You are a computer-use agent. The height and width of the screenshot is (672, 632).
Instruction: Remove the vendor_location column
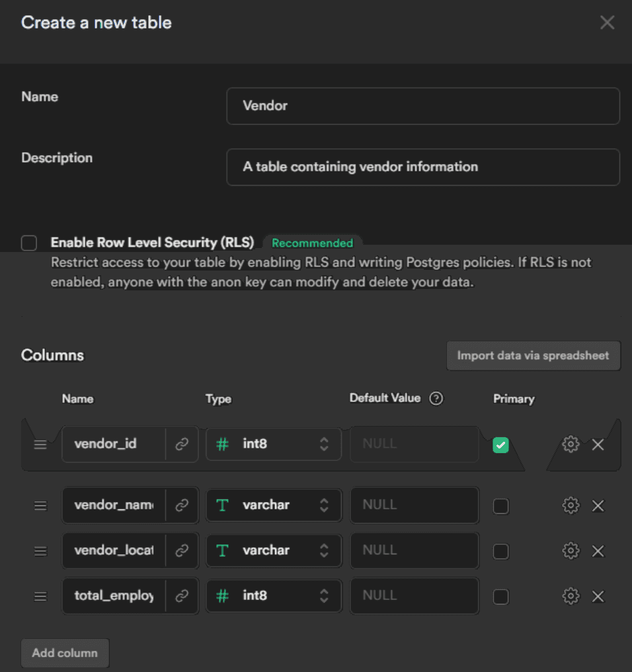(x=598, y=550)
